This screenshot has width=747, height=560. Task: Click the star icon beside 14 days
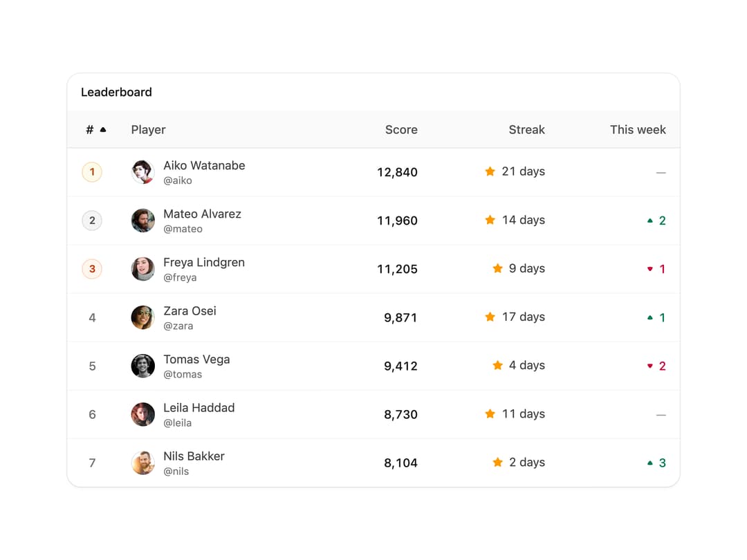tap(490, 220)
